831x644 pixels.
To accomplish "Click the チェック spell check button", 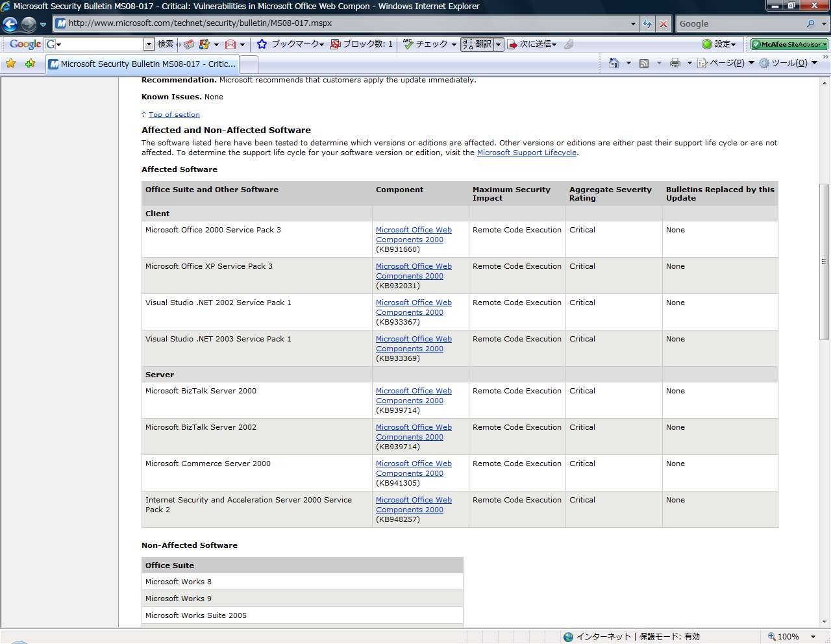I will 430,44.
